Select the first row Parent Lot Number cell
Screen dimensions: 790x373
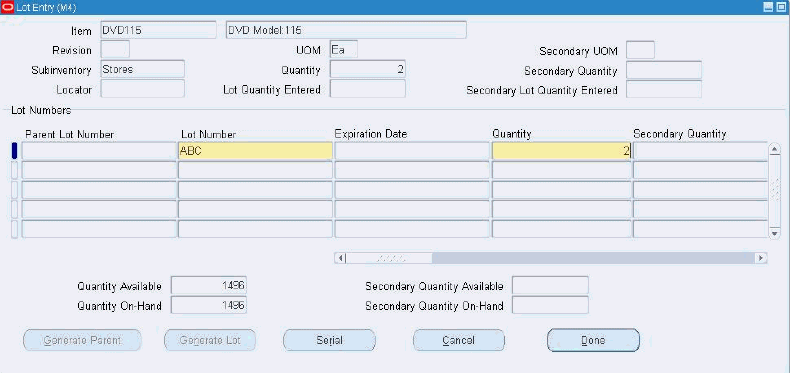pos(99,151)
